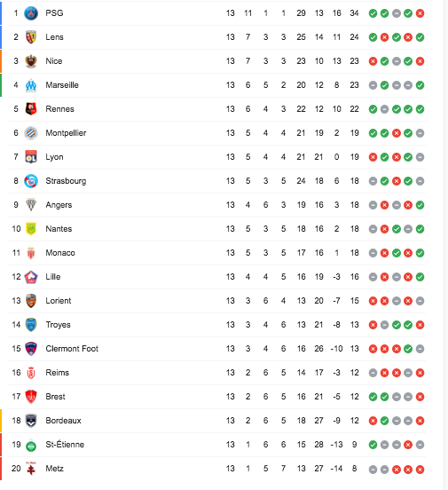Click the PSG club crest icon

[31, 13]
